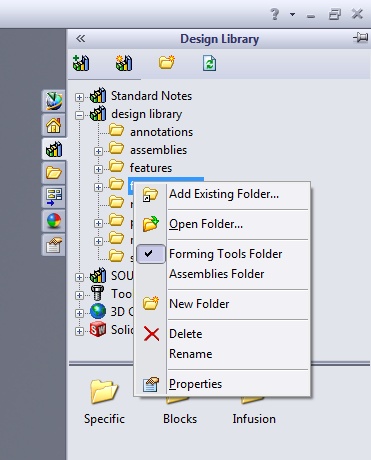Click the Properties menu icon
Screen dimensions: 371x460
151,384
